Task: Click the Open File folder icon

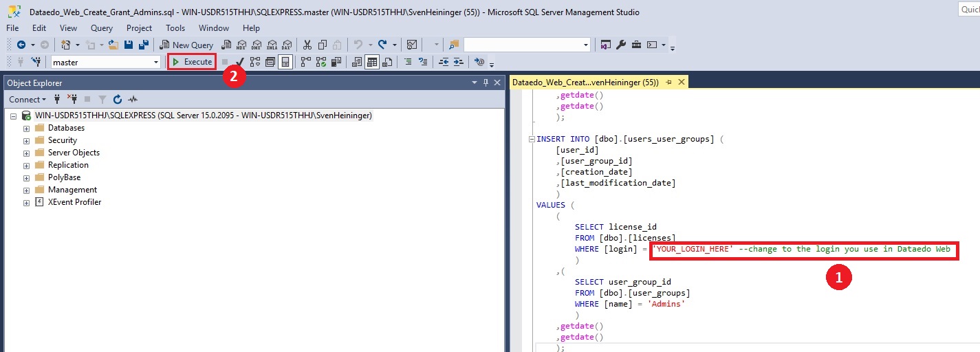Action: pos(113,45)
